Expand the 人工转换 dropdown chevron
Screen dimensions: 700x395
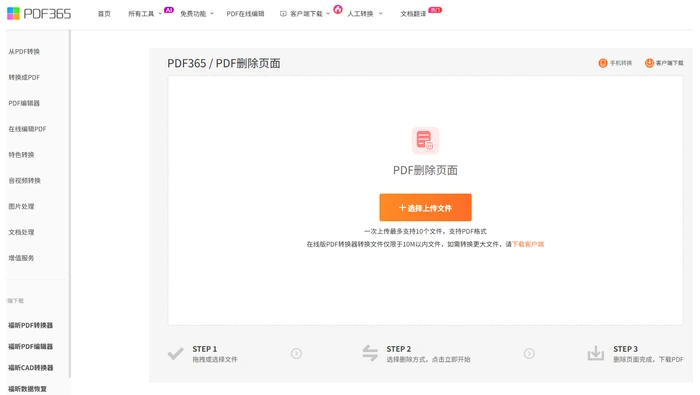(x=380, y=14)
